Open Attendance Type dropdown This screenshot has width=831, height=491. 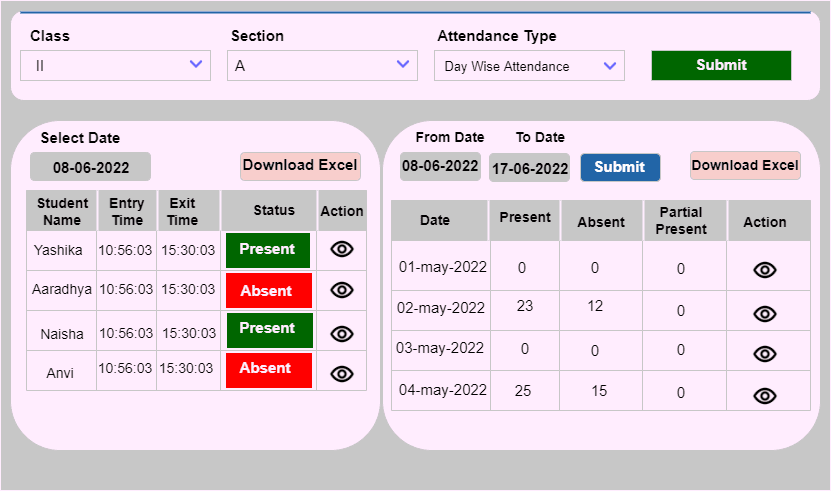[529, 66]
